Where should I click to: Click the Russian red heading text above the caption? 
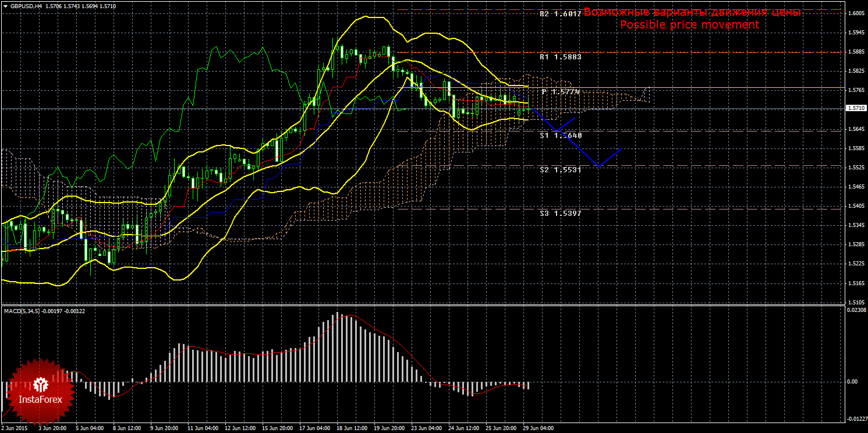[692, 12]
